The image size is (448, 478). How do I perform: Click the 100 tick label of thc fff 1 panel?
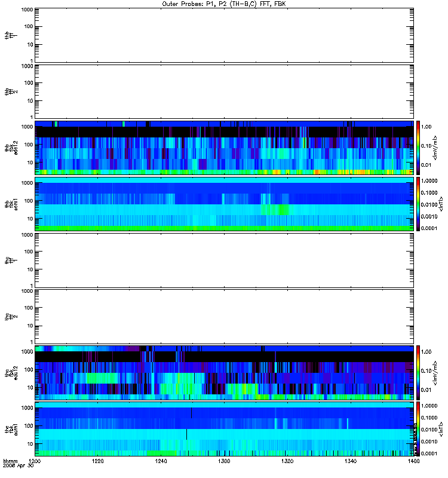(x=29, y=252)
